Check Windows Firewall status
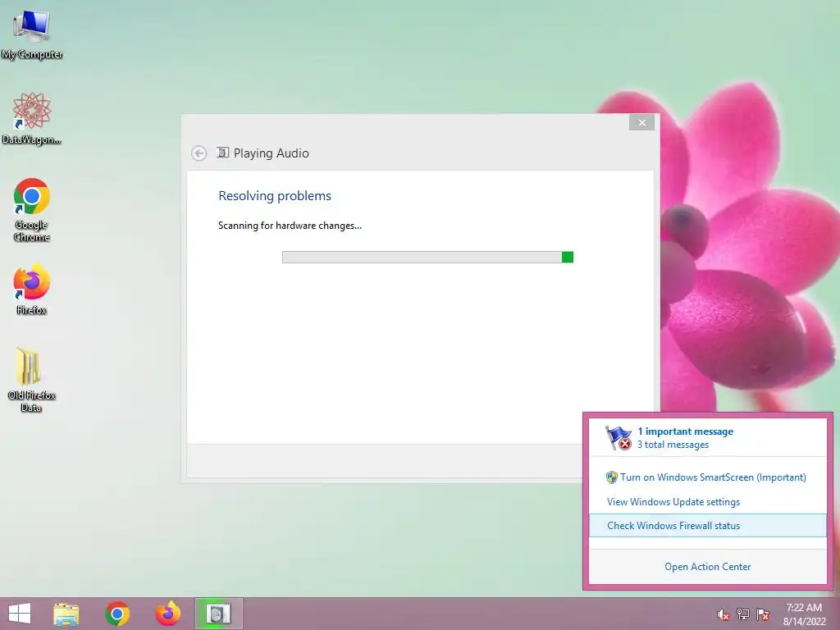This screenshot has width=840, height=630. tap(708, 526)
